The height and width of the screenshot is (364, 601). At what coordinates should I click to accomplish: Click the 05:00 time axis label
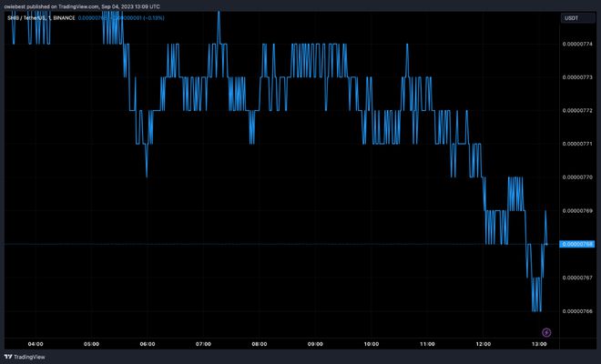[91, 344]
